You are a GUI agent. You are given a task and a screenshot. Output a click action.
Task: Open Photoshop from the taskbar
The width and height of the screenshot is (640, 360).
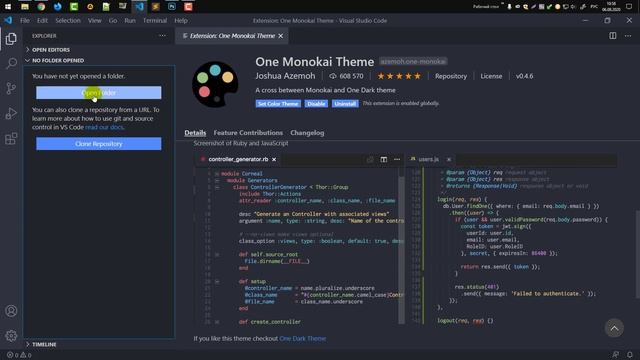[172, 7]
